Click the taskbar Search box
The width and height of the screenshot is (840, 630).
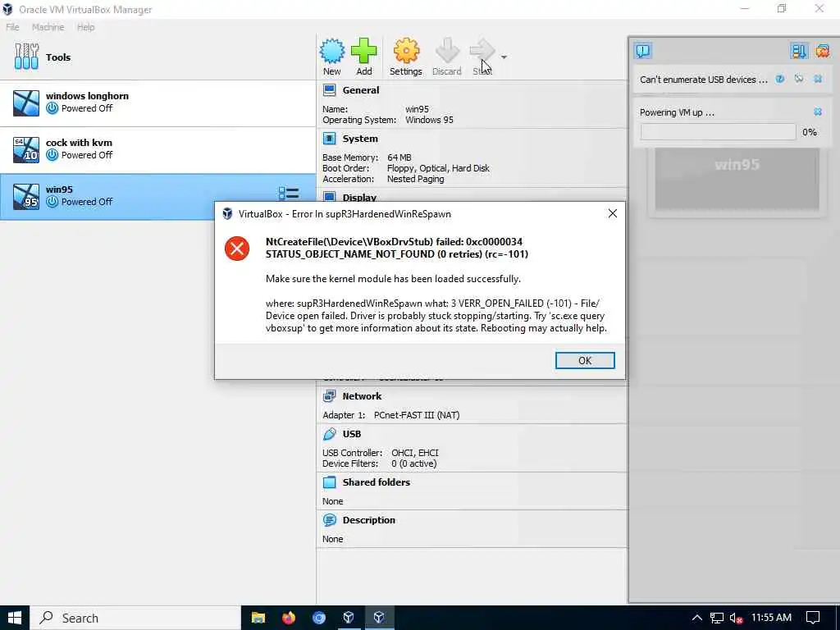135,618
